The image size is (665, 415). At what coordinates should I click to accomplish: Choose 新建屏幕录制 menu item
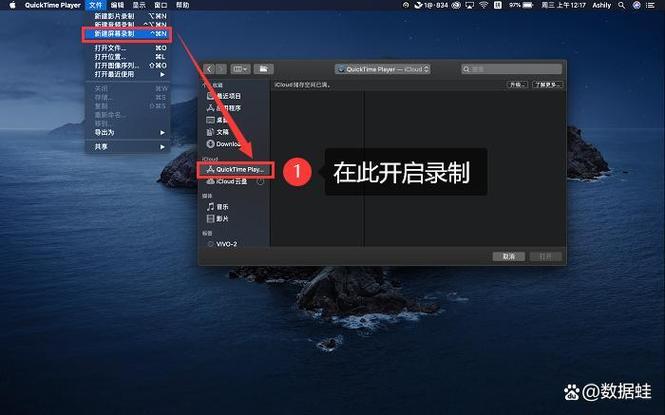[128, 33]
